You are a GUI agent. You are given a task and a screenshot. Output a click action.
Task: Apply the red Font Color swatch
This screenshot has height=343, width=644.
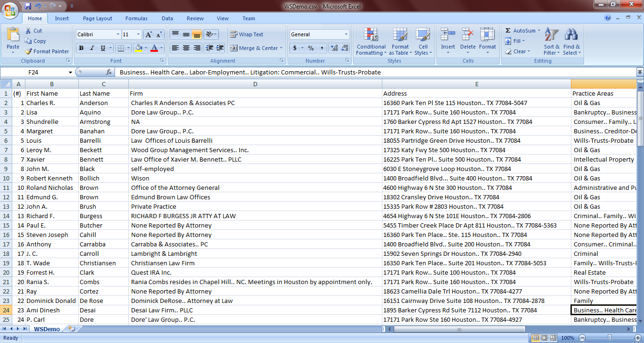click(154, 48)
